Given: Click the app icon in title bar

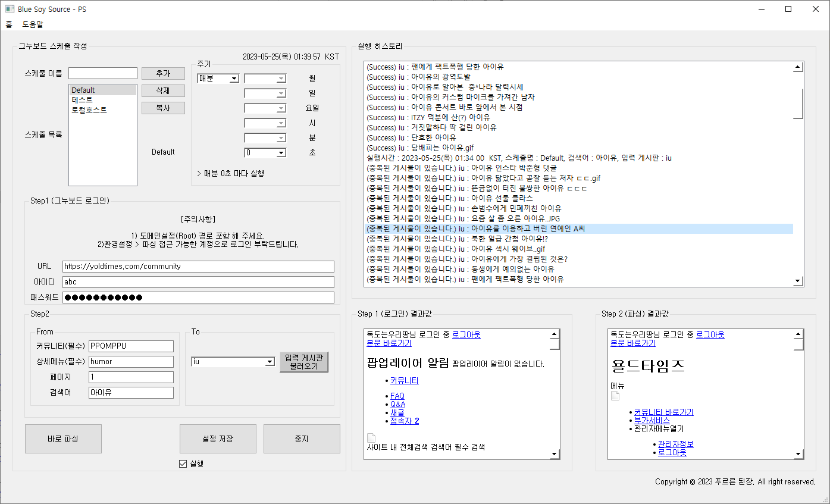Looking at the screenshot, I should (x=10, y=9).
